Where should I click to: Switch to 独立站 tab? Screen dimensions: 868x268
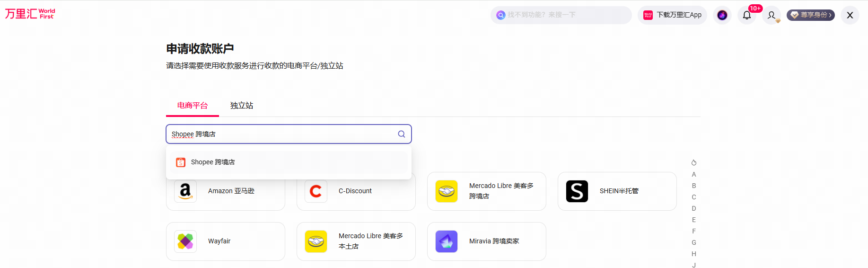tap(242, 106)
